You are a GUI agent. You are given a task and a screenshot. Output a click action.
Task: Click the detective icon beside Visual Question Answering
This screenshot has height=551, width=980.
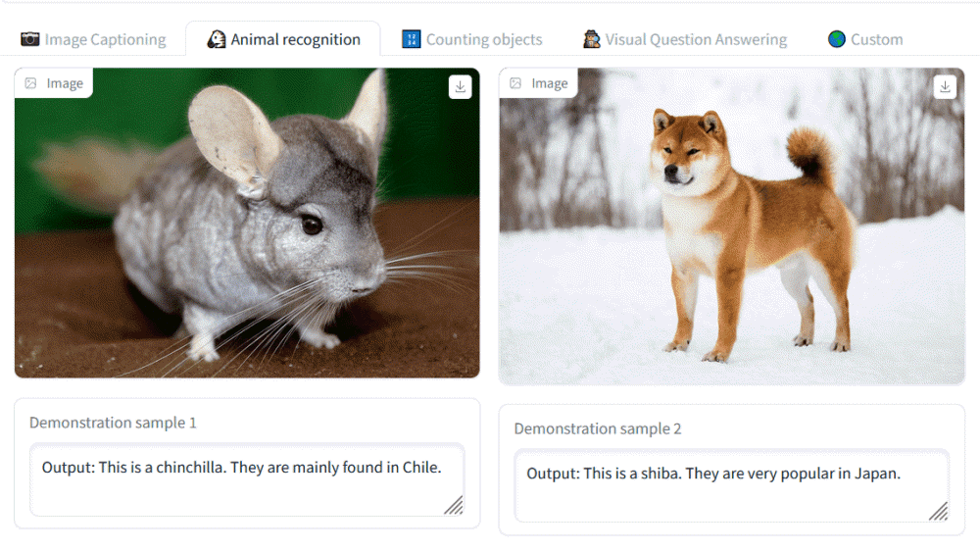click(x=592, y=39)
